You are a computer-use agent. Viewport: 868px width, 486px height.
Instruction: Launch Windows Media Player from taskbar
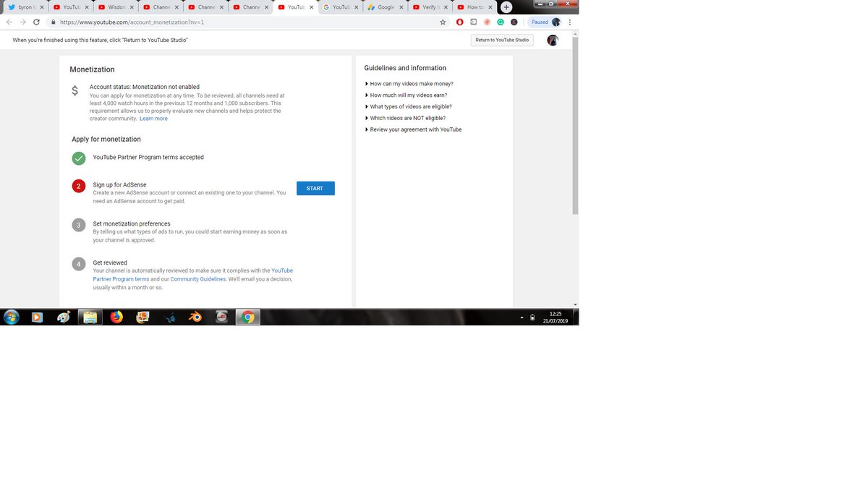click(37, 317)
